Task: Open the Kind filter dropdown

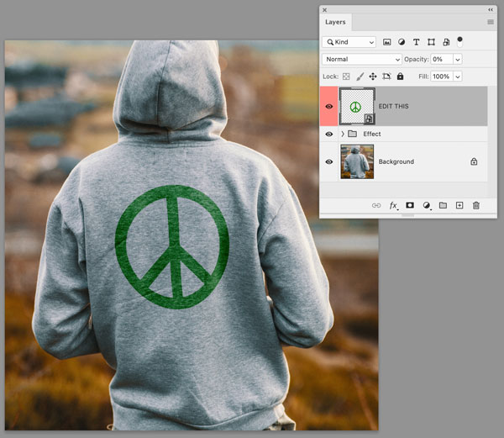Action: (349, 42)
